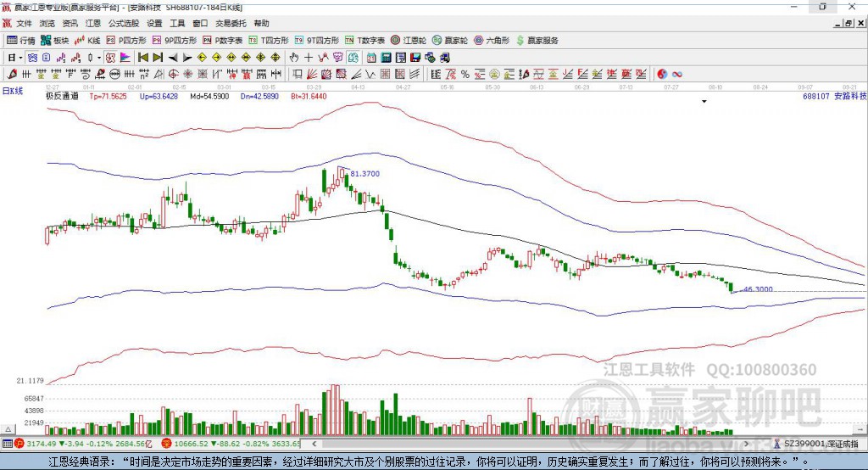Open the 六角形 hexagon tool

click(x=492, y=41)
